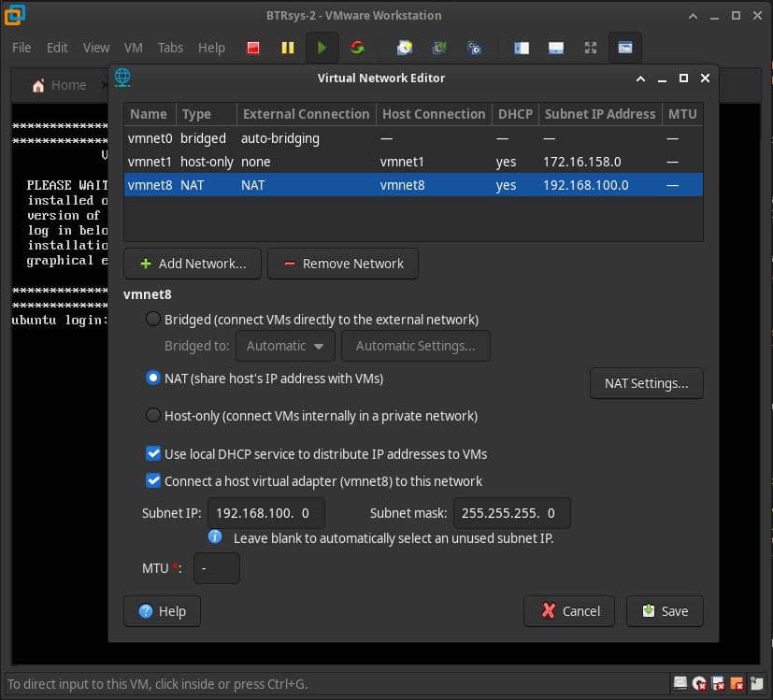
Task: Click the CD/DVD drive status bar icon
Action: [699, 684]
